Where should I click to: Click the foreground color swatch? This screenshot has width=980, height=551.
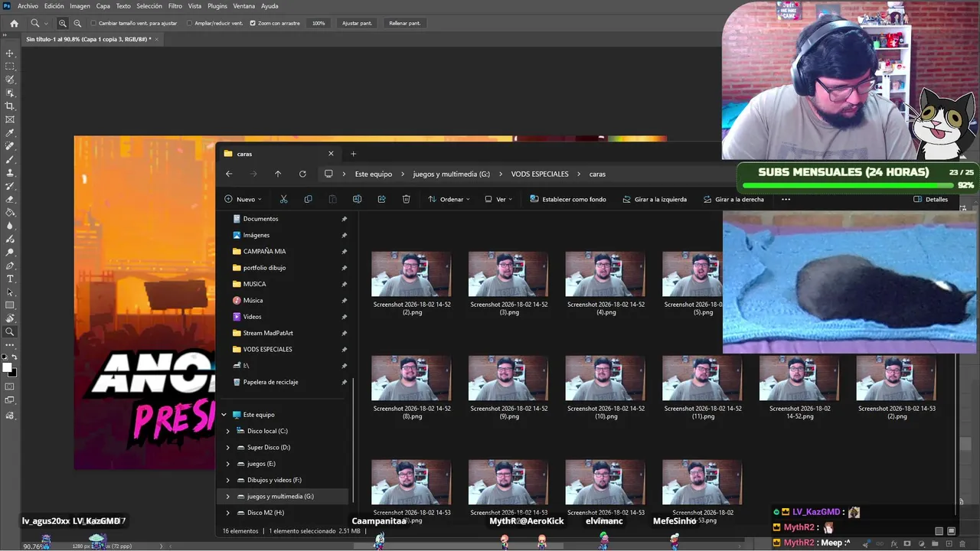point(8,367)
